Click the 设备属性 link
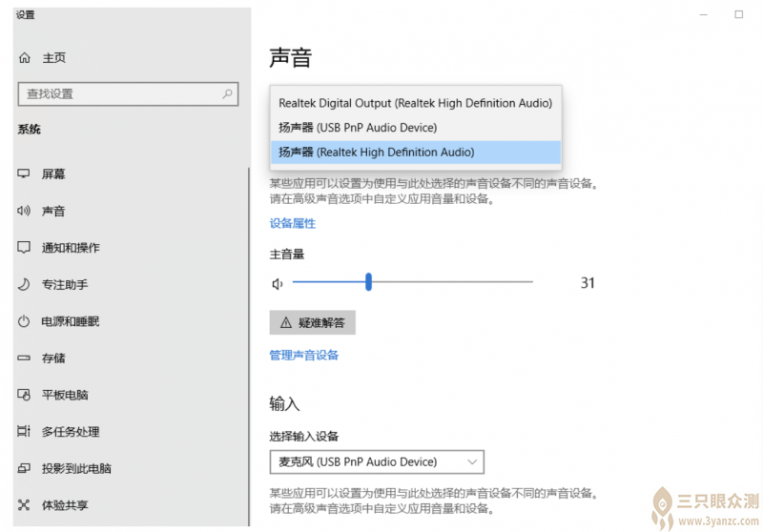 (x=293, y=224)
